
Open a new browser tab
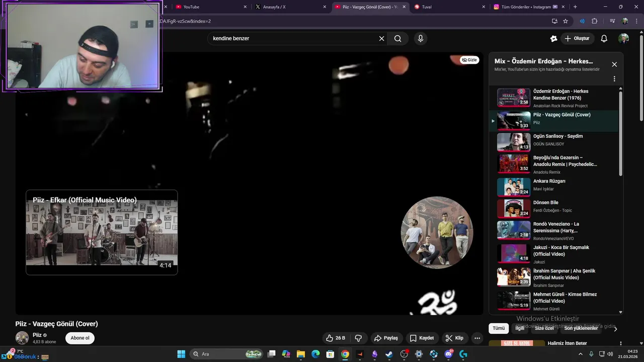(x=575, y=7)
